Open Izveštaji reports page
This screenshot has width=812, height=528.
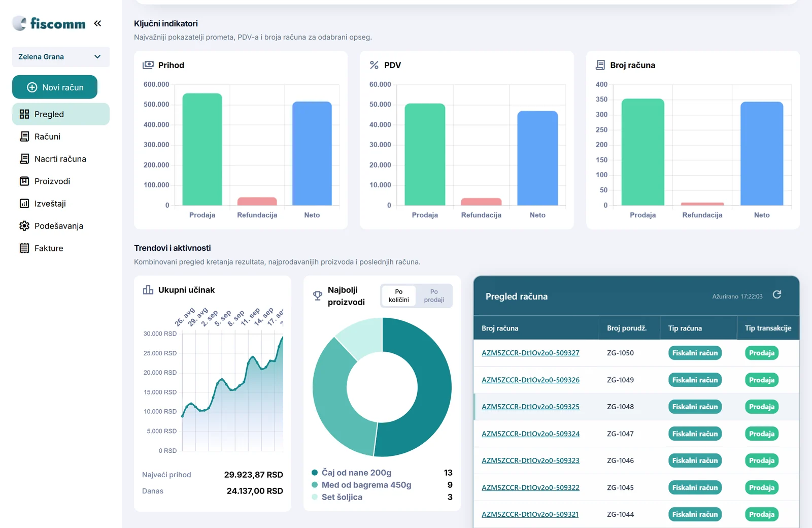pos(61,204)
